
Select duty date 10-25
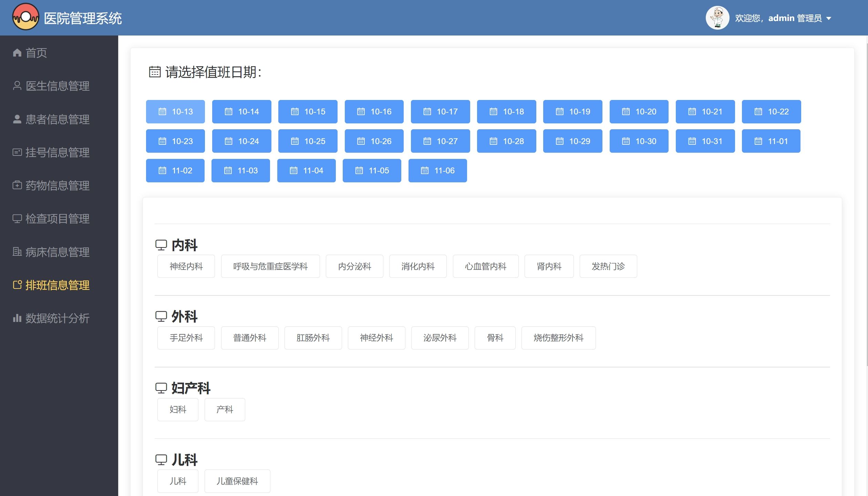(308, 141)
